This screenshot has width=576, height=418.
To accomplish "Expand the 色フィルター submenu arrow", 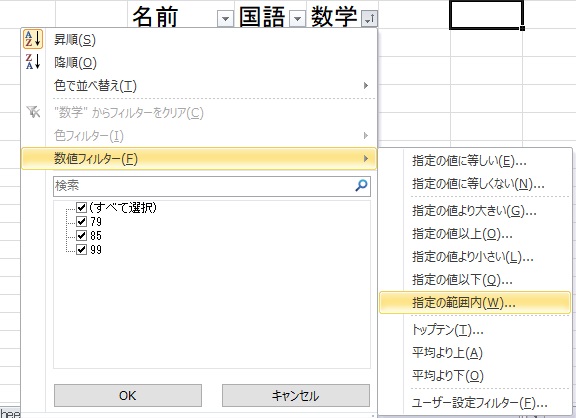I will (366, 136).
